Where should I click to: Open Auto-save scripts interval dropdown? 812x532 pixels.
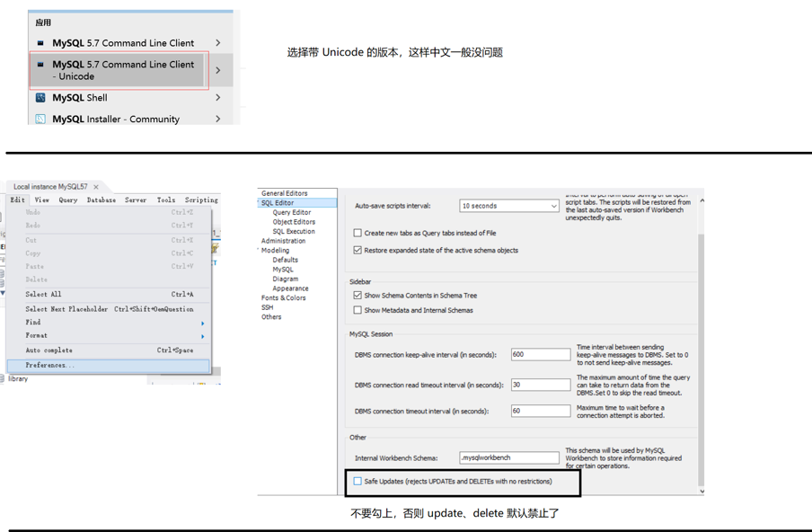click(x=509, y=206)
